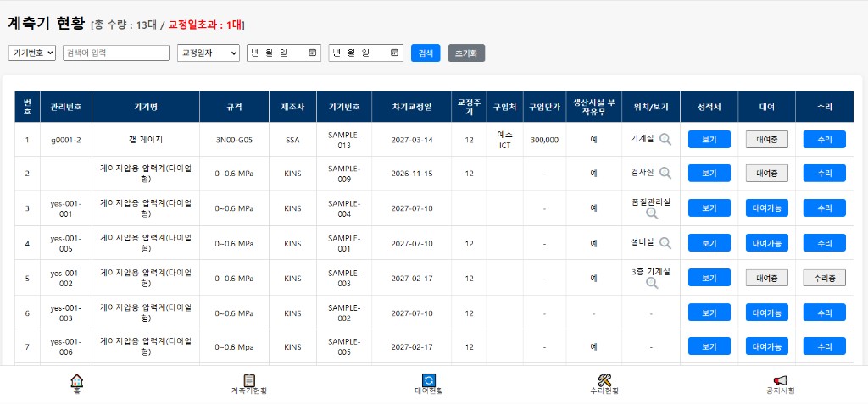Open calendar picker of end date field
The height and width of the screenshot is (404, 868).
pos(394,53)
